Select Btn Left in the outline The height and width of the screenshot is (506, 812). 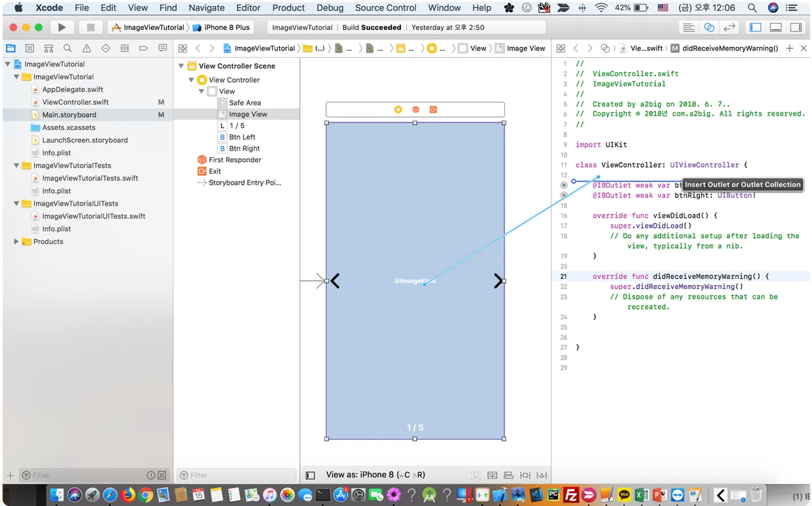(242, 137)
